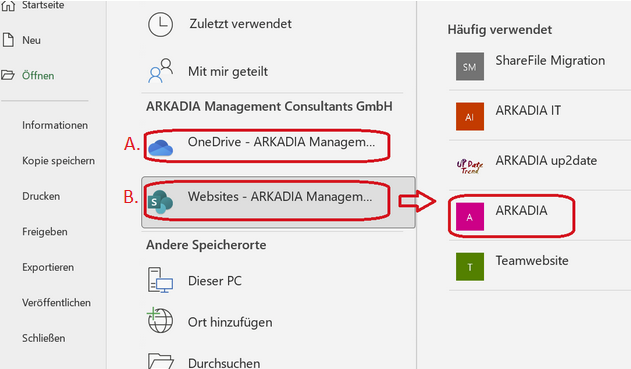
Task: Select Drucken from the sidebar
Action: coord(41,196)
